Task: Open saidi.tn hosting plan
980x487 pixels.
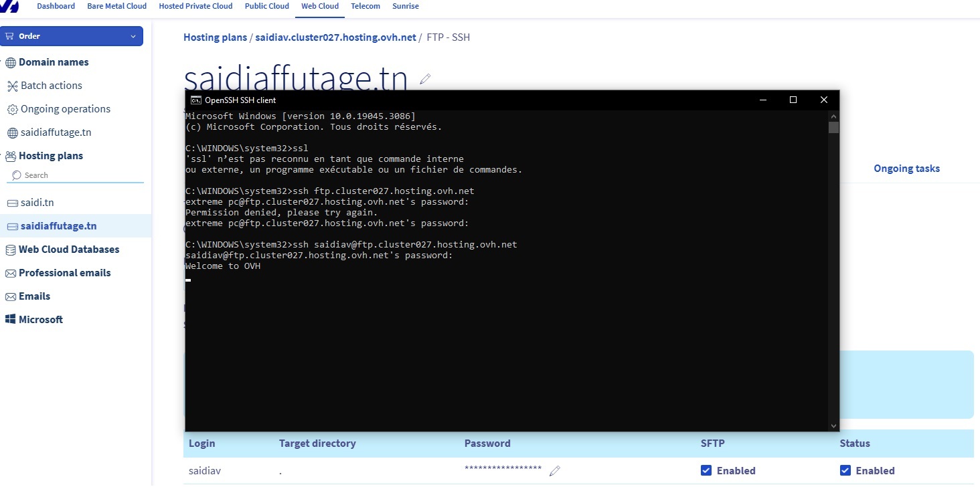Action: [39, 203]
